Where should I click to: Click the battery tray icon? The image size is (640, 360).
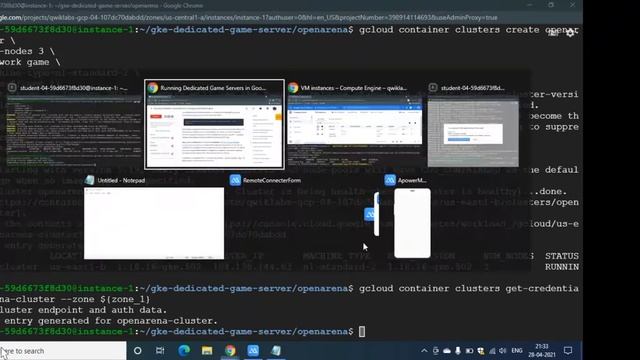[x=469, y=351]
